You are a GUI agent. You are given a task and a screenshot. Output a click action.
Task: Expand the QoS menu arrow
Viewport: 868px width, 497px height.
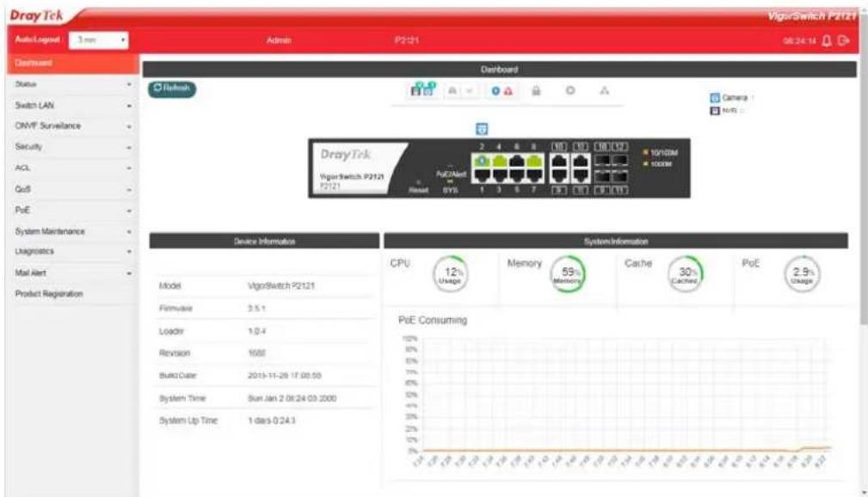[x=129, y=190]
